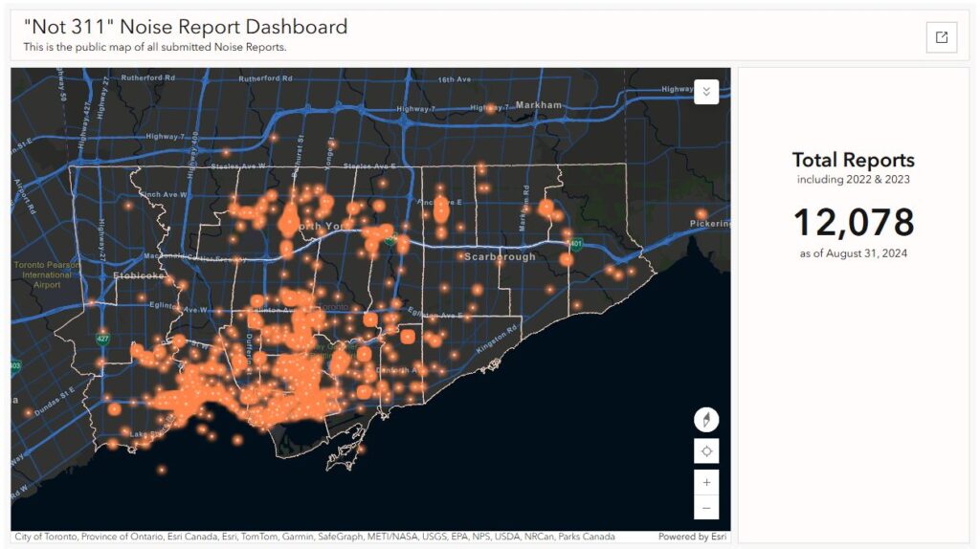The width and height of the screenshot is (980, 549).
Task: Click the Highway 427 shield marker
Action: [102, 339]
